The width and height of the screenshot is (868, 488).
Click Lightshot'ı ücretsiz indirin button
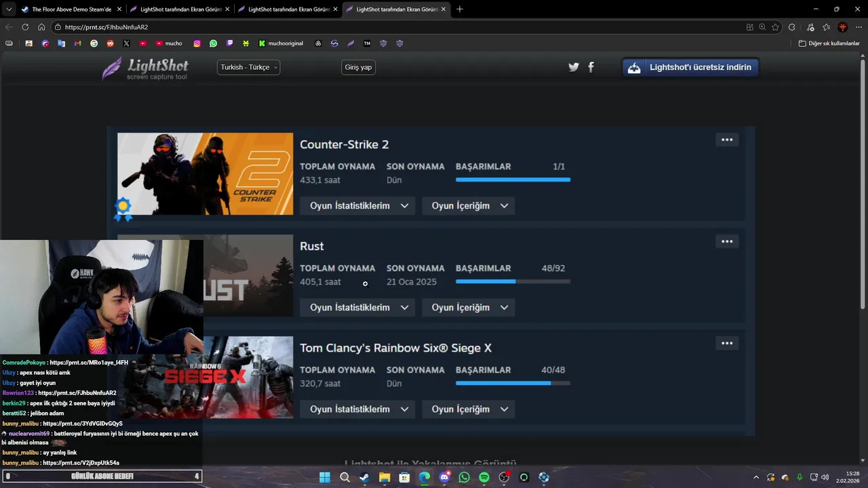coord(690,67)
